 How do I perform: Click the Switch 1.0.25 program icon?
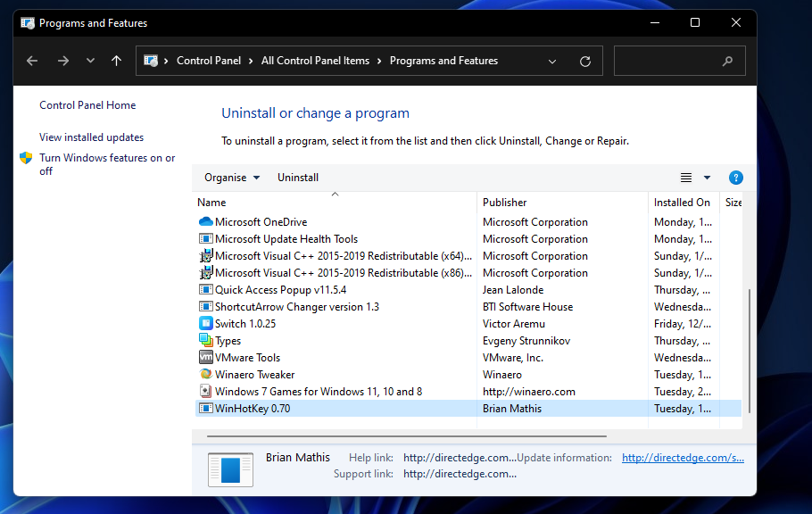pos(205,323)
